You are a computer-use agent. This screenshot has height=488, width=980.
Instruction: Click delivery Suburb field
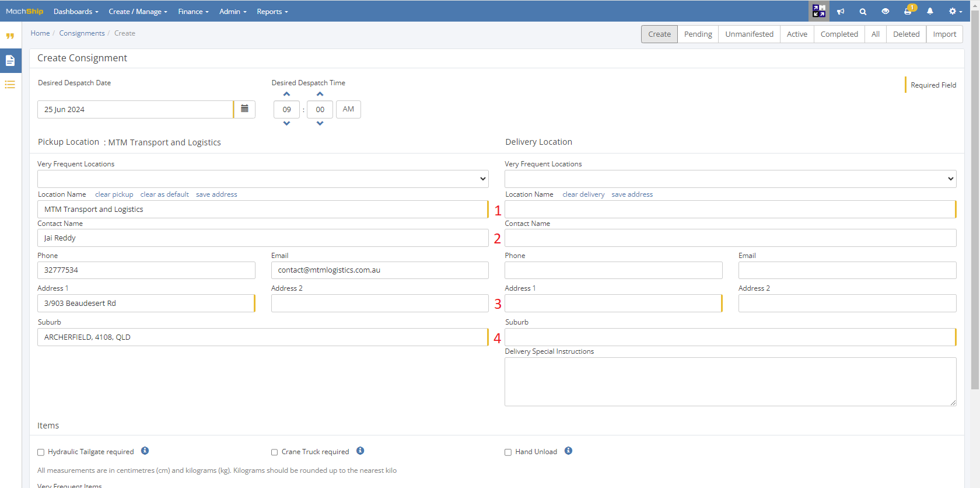coord(730,337)
